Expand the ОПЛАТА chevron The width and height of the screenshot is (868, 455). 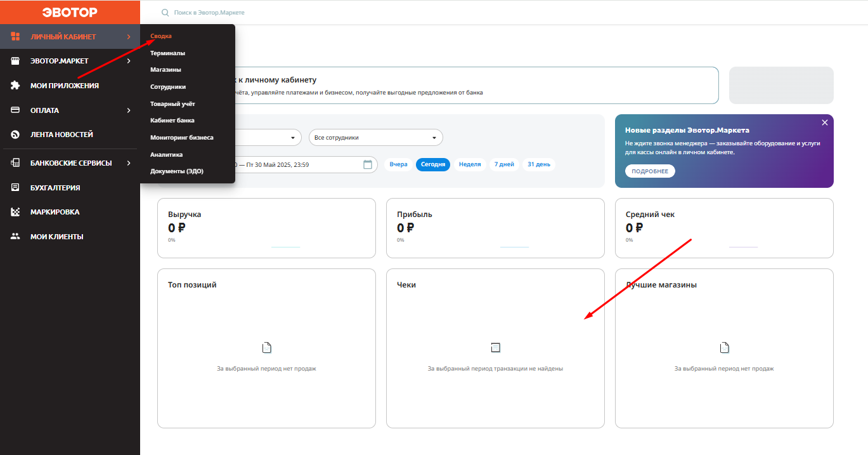click(x=129, y=110)
